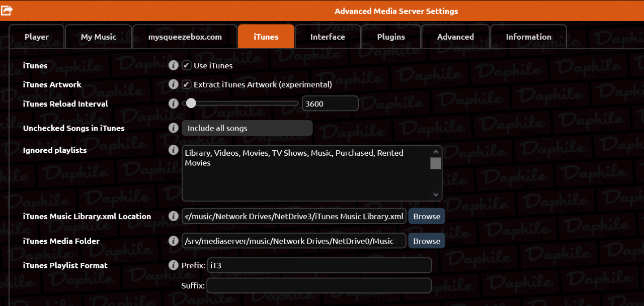Show info for the iTunes setting

point(173,65)
